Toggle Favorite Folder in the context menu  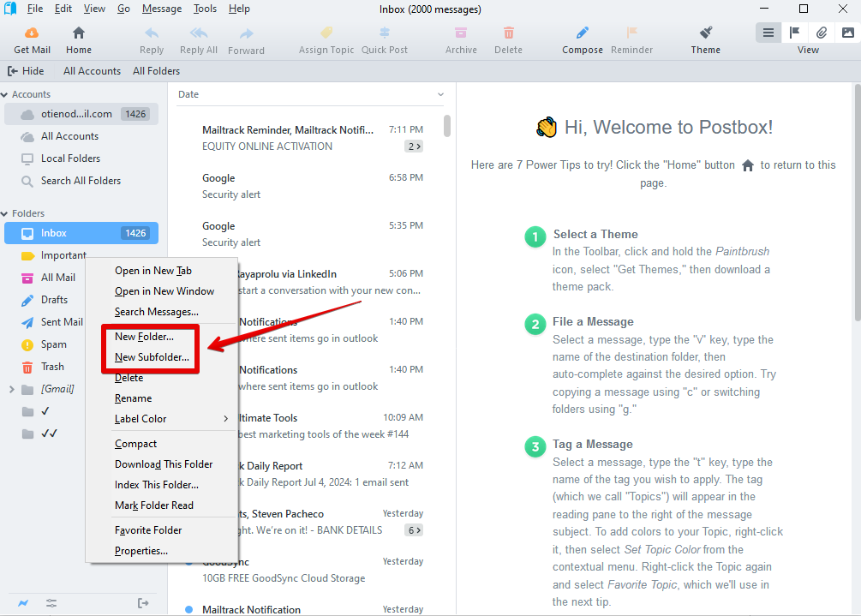tap(148, 530)
